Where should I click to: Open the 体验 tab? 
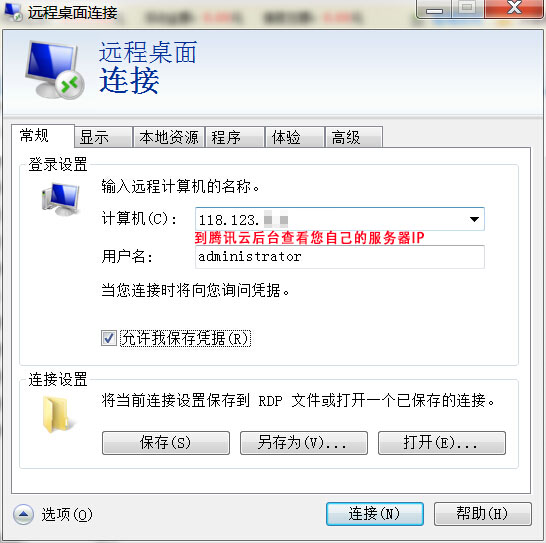coord(295,137)
